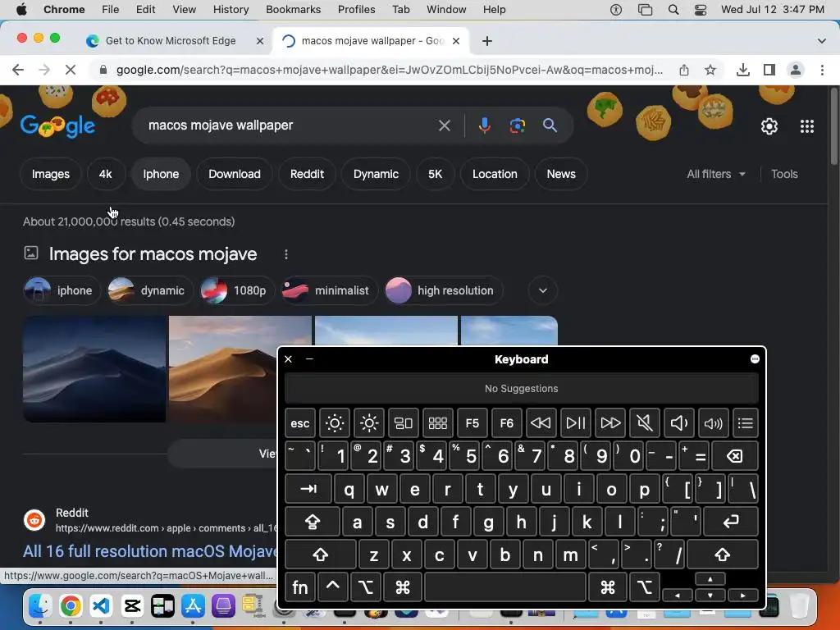The width and height of the screenshot is (840, 630).
Task: Filter results with Dynamic chip
Action: click(x=376, y=174)
